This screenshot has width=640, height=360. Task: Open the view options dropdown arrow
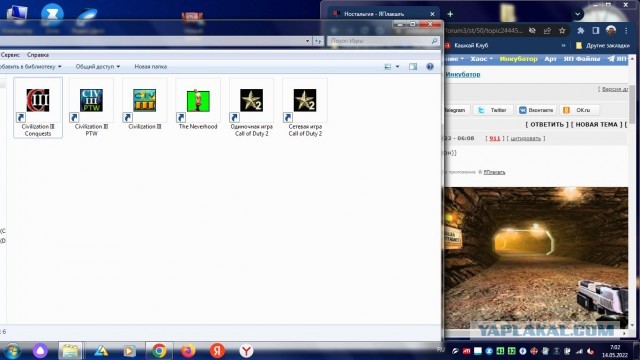pos(398,67)
